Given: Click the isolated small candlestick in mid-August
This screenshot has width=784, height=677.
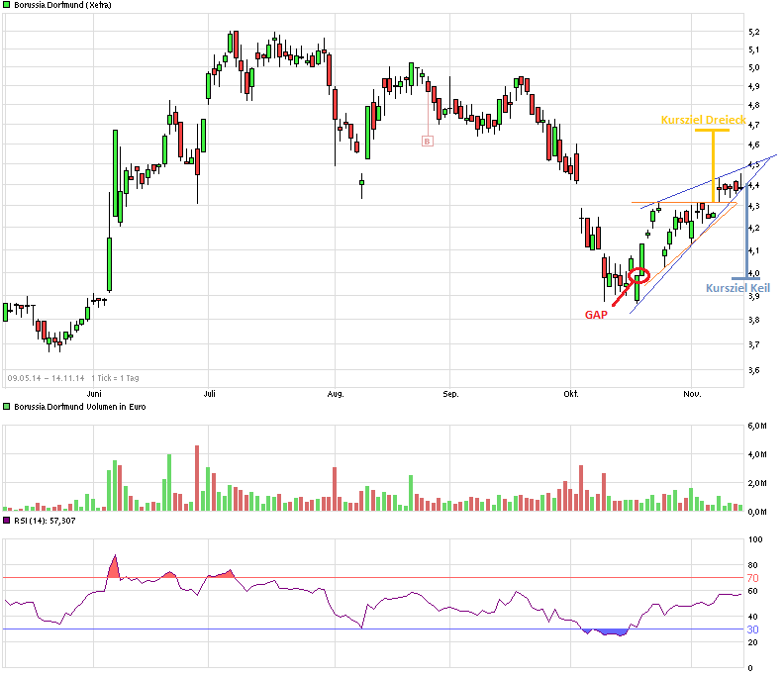Looking at the screenshot, I should pos(362,185).
